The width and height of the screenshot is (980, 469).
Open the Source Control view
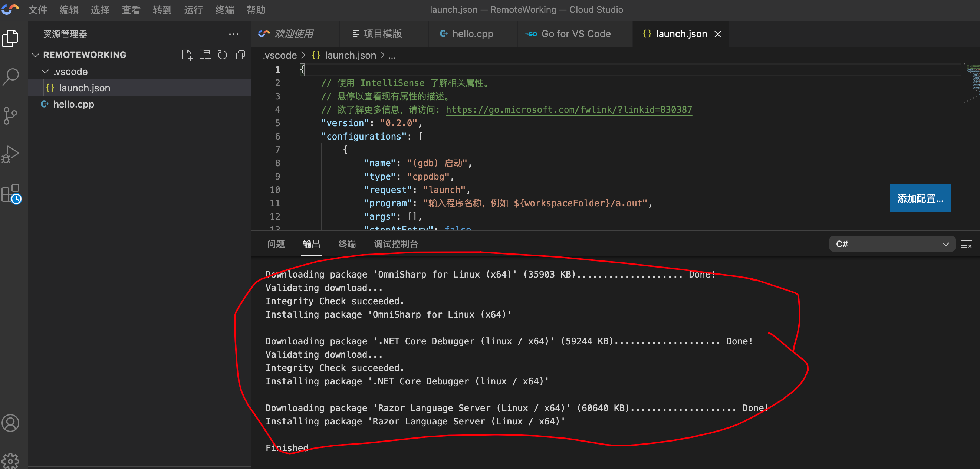11,115
